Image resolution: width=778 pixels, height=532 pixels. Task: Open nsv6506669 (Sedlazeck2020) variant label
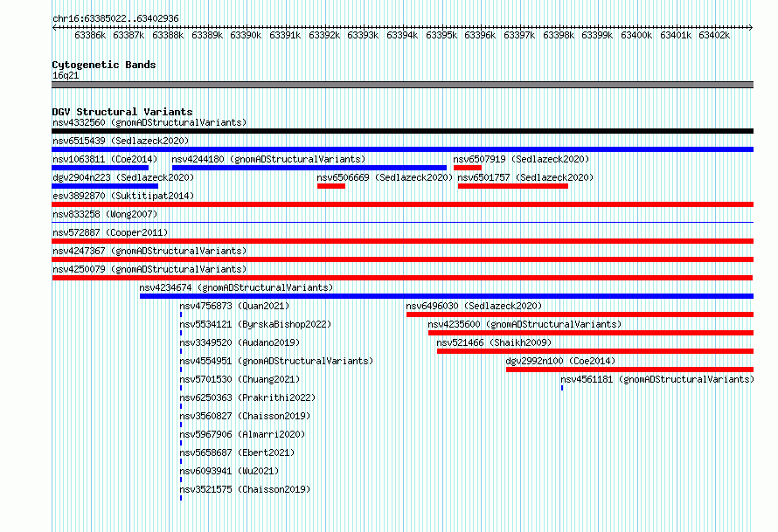coord(385,177)
